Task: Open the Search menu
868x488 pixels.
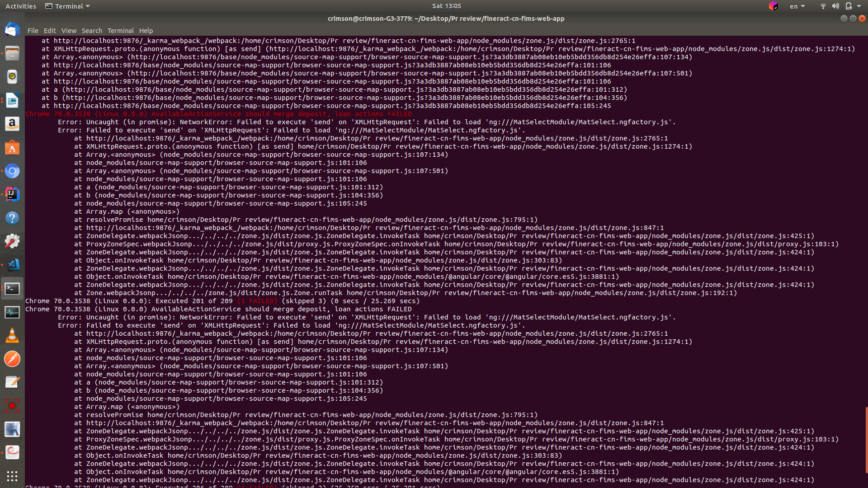Action: [92, 31]
